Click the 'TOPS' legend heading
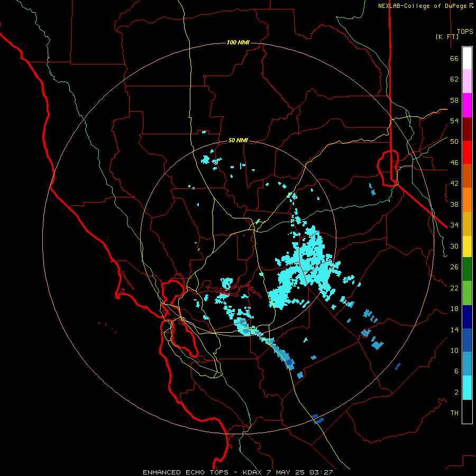Image resolution: width=476 pixels, height=476 pixels. pos(465,32)
